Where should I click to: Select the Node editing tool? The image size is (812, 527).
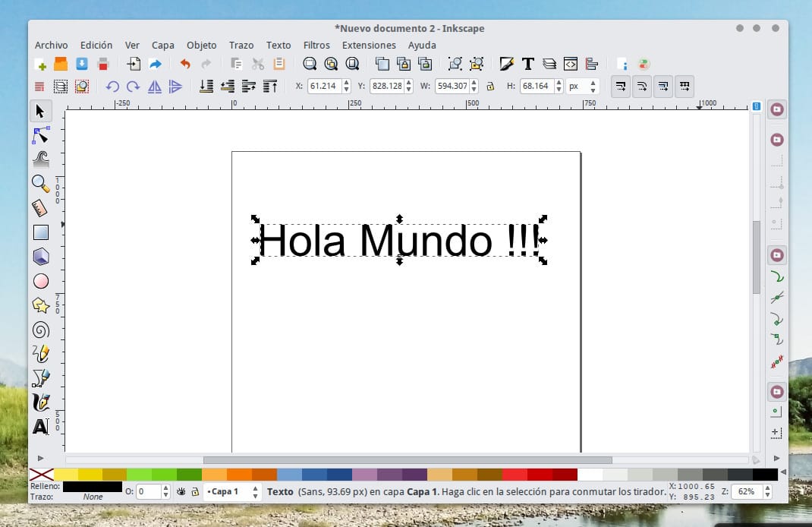click(39, 135)
